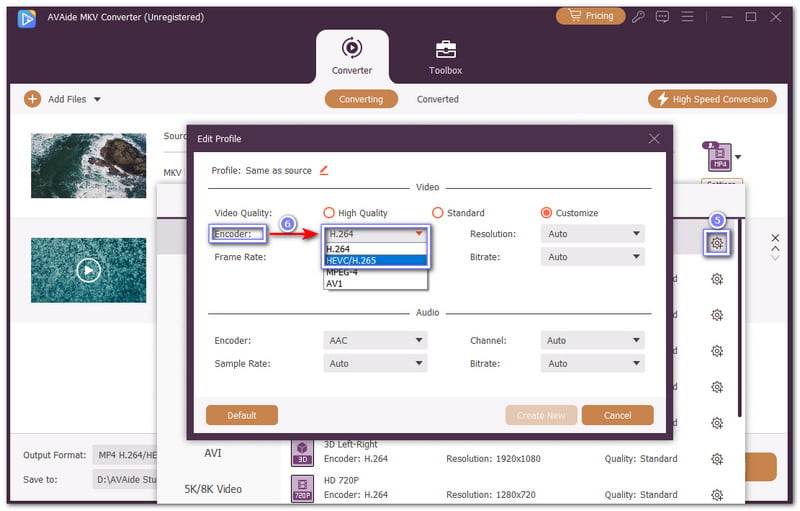800x511 pixels.
Task: Play the second video thumbnail
Action: click(88, 270)
